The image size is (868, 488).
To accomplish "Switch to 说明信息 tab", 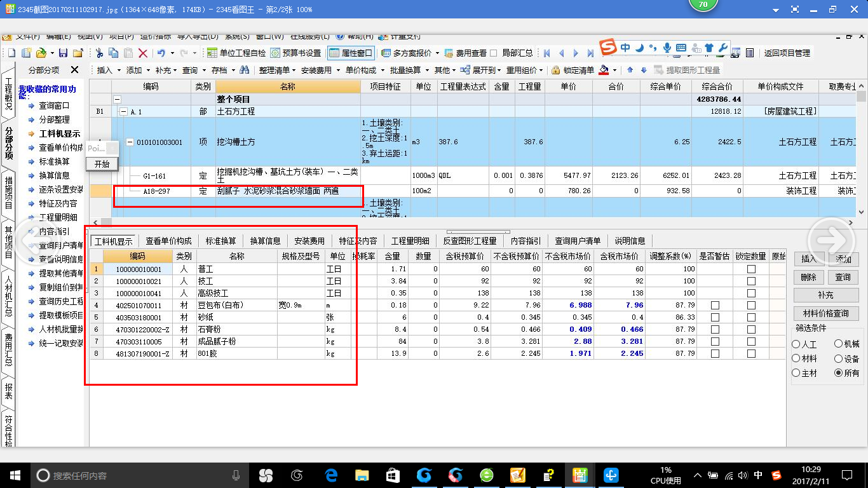I will [630, 241].
